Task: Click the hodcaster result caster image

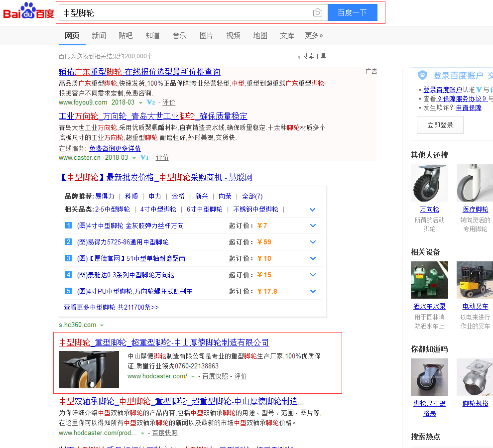Action: coord(89,369)
